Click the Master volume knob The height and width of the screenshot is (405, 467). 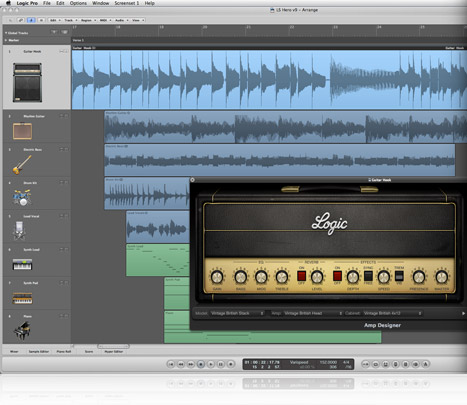(442, 277)
